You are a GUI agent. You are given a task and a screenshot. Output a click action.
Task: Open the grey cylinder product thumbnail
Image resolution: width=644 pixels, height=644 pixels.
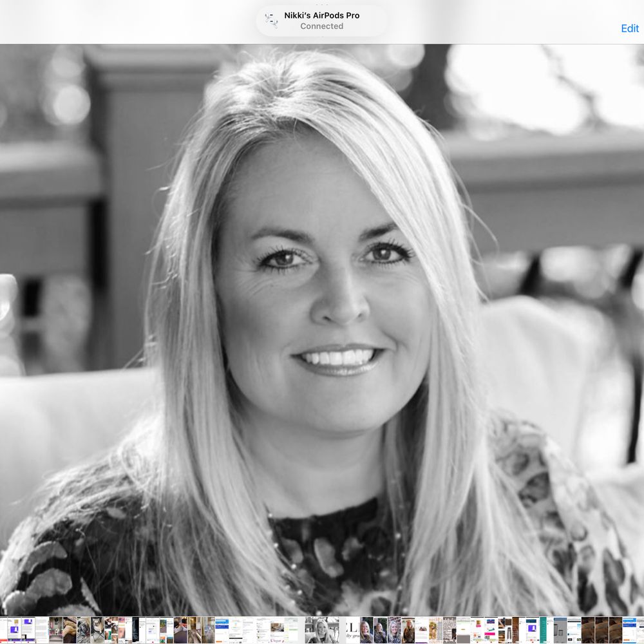(560, 630)
